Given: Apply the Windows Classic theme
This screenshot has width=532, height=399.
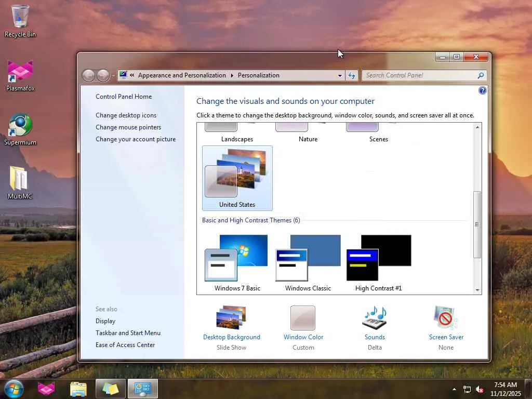Looking at the screenshot, I should (x=308, y=263).
